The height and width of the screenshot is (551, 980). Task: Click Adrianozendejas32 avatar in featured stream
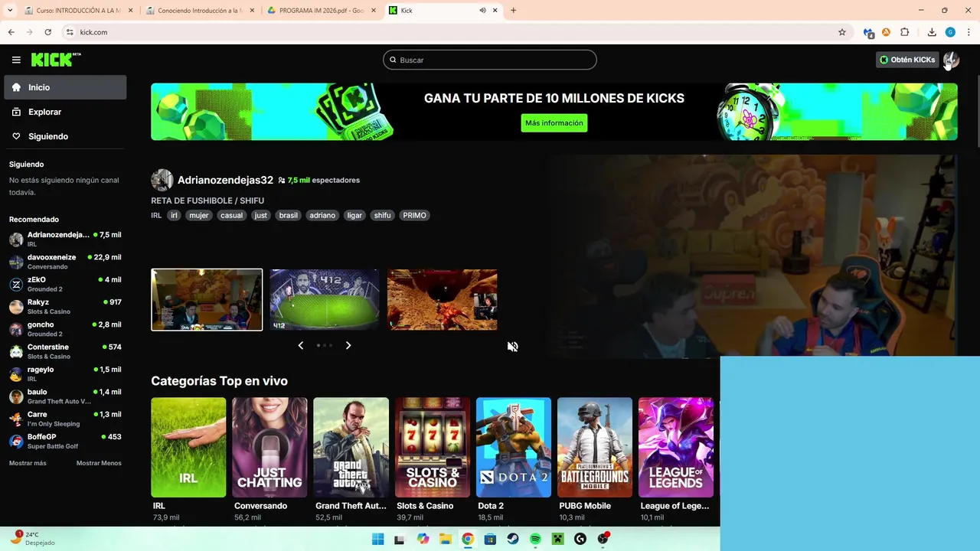[162, 180]
